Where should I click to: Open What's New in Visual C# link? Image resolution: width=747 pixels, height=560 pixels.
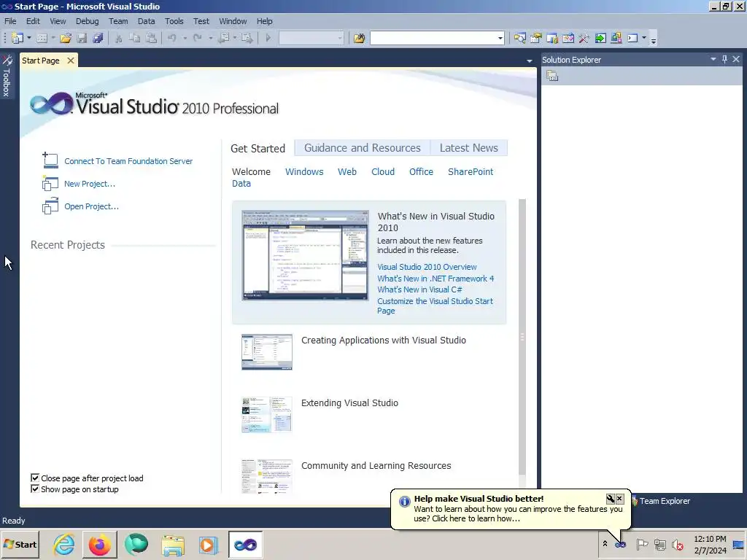pos(419,289)
